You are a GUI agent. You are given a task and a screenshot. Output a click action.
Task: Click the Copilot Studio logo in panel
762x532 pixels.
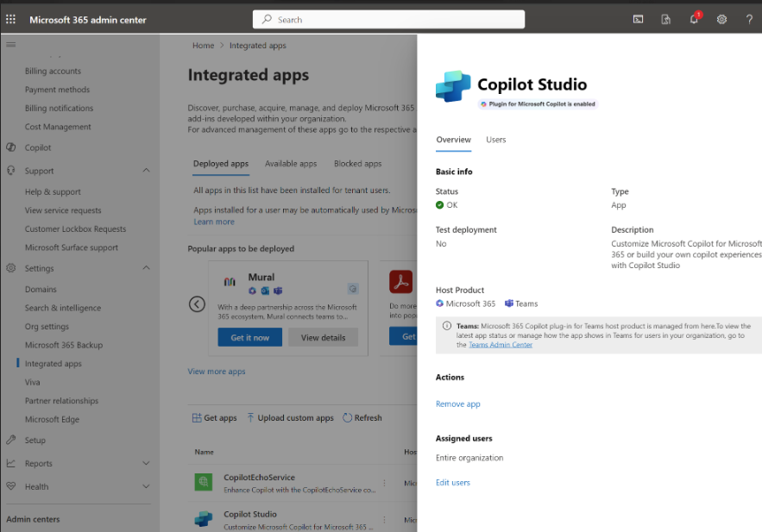click(x=453, y=86)
